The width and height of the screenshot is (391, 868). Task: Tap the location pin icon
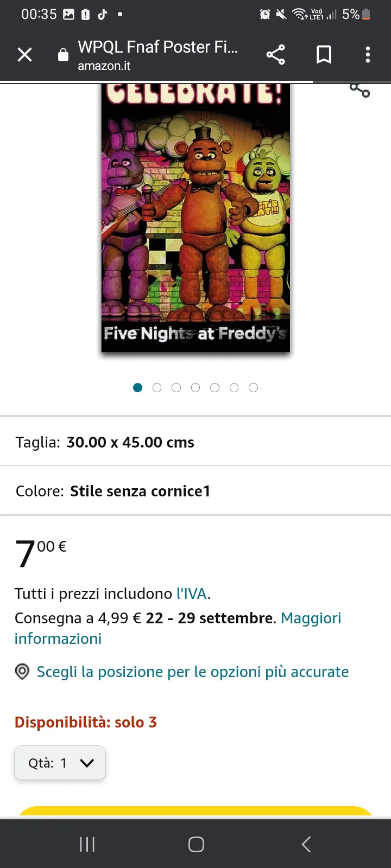pyautogui.click(x=22, y=672)
